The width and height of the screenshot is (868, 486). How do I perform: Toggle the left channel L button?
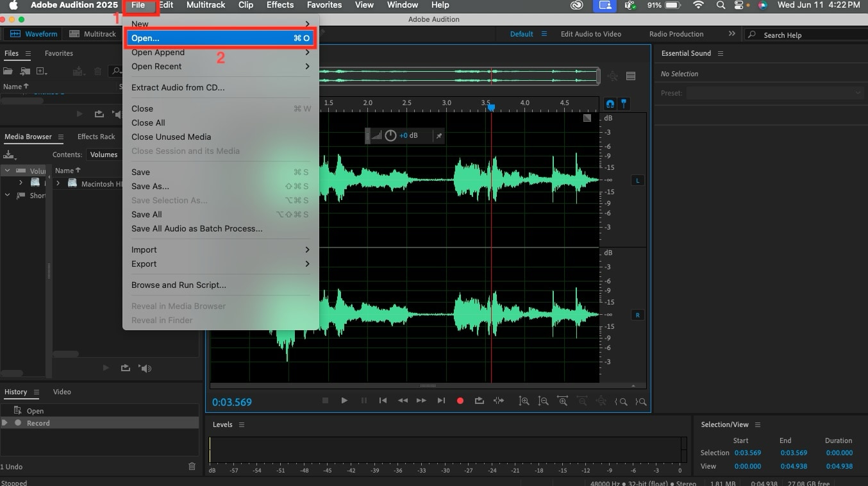click(638, 181)
